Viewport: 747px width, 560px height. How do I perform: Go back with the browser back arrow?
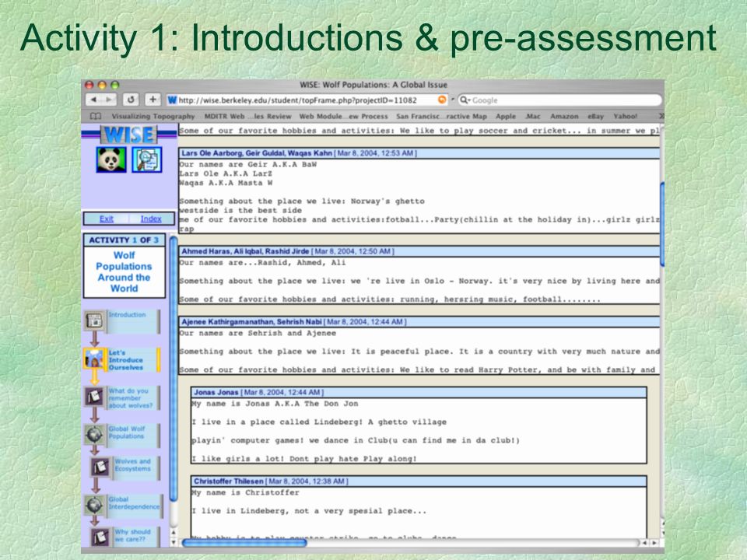(94, 100)
